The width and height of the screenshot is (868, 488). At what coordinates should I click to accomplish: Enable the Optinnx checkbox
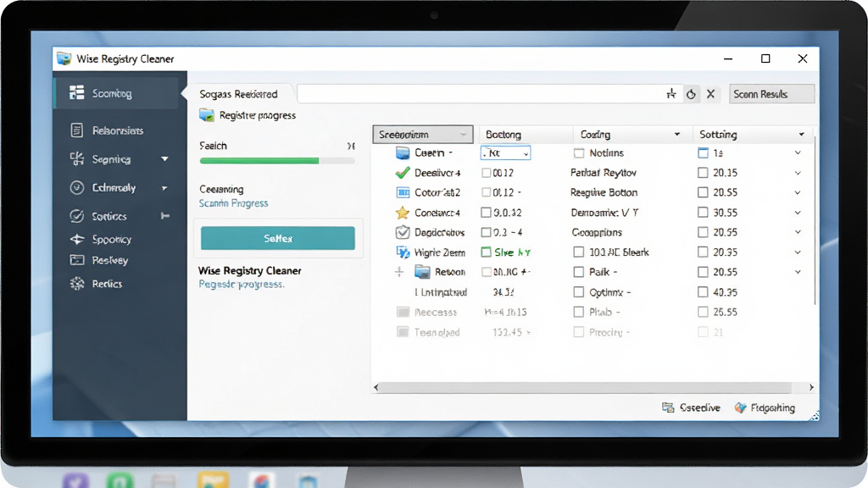pyautogui.click(x=578, y=292)
